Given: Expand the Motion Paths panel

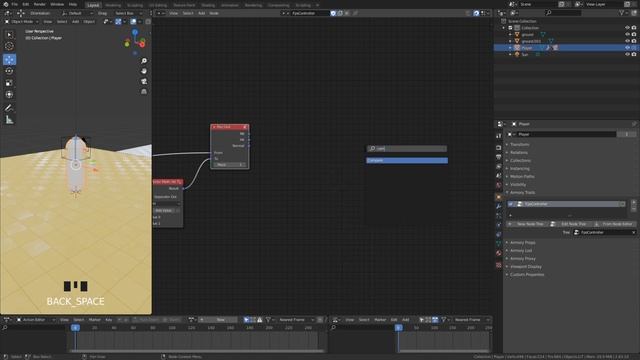Looking at the screenshot, I should 522,176.
